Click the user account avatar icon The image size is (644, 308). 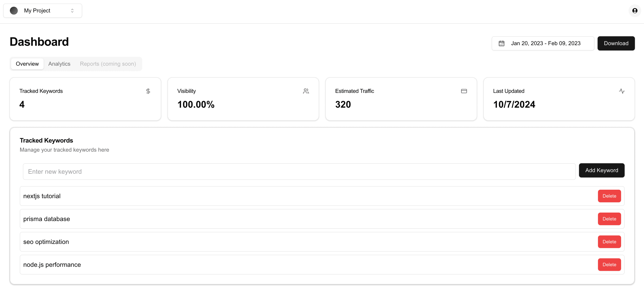click(635, 11)
